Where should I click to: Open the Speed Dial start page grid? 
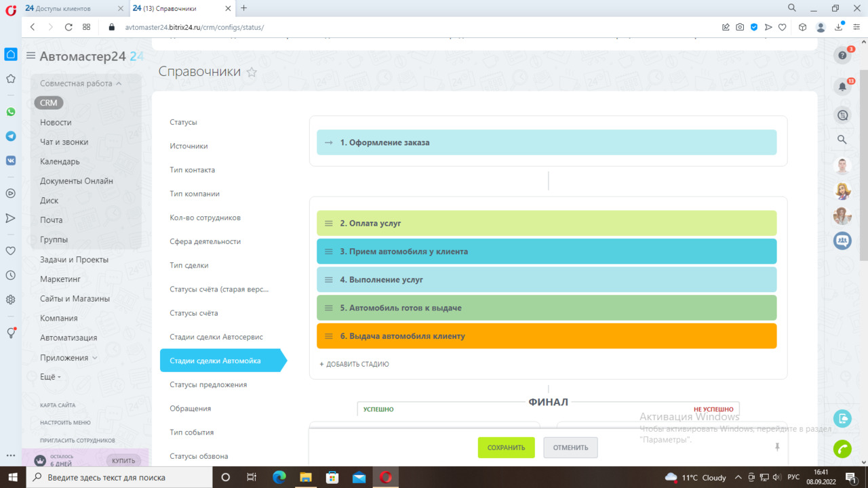87,27
